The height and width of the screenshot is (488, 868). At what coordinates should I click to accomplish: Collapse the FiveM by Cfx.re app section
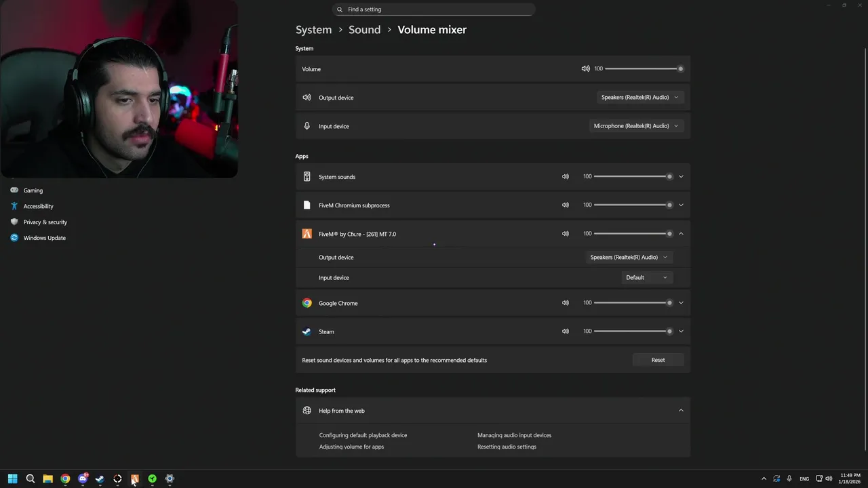point(681,234)
